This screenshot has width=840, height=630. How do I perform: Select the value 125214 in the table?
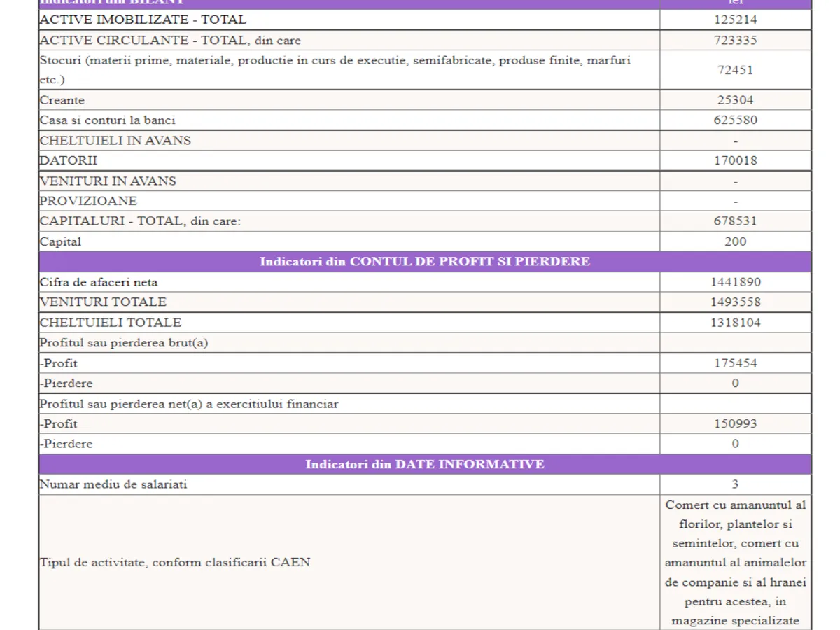coord(735,20)
